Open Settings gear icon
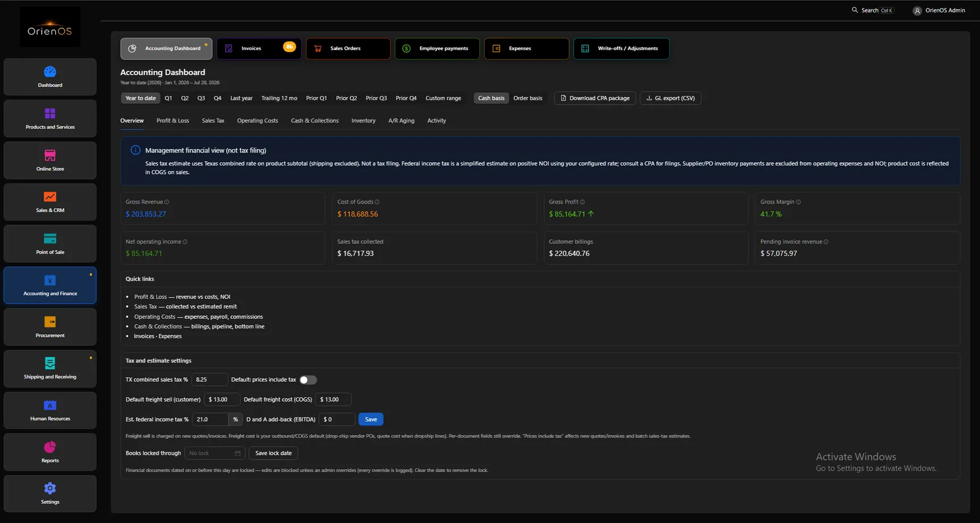980x523 pixels. pyautogui.click(x=50, y=488)
